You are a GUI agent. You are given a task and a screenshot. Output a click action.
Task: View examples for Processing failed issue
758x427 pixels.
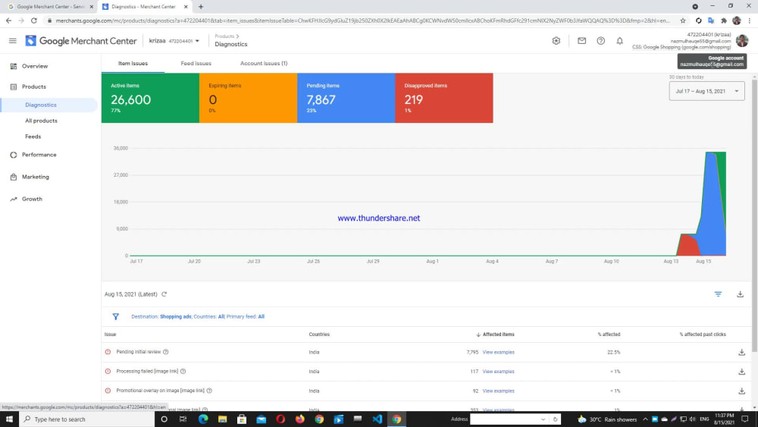click(x=498, y=371)
